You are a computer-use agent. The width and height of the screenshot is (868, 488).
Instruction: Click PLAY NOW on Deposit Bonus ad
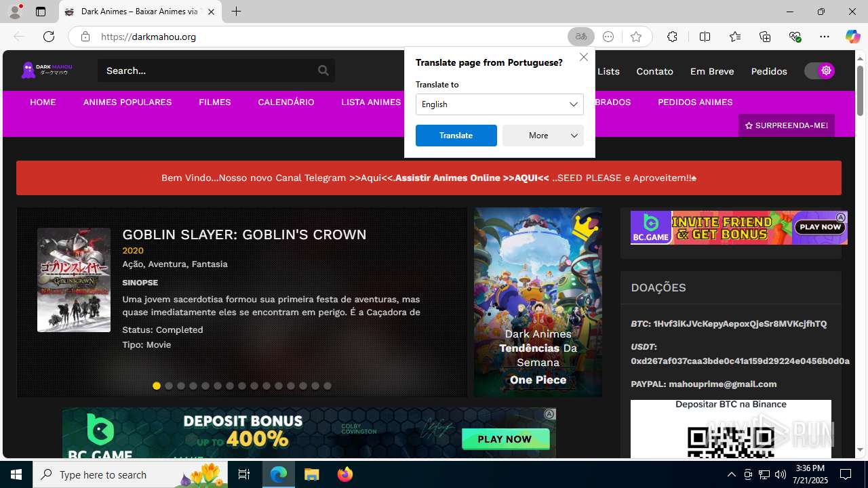pyautogui.click(x=505, y=439)
